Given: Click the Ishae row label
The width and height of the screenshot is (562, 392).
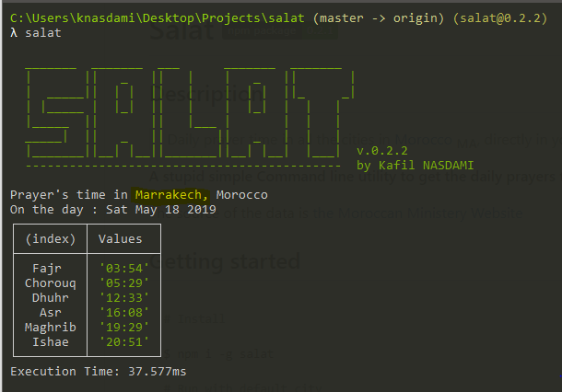Looking at the screenshot, I should [x=51, y=342].
